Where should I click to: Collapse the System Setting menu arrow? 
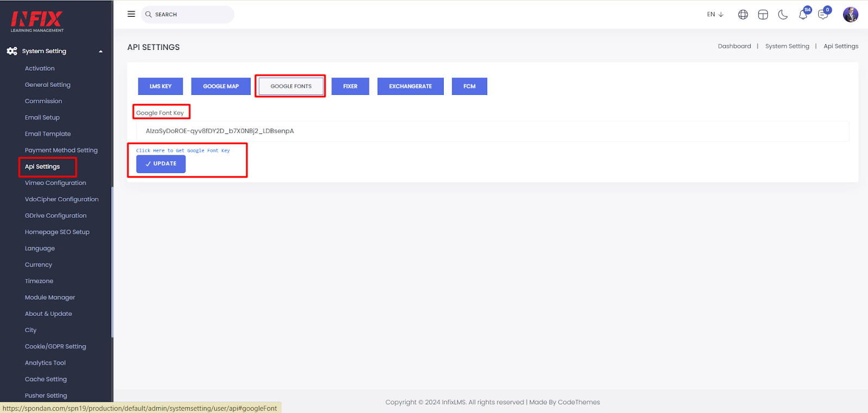point(100,52)
